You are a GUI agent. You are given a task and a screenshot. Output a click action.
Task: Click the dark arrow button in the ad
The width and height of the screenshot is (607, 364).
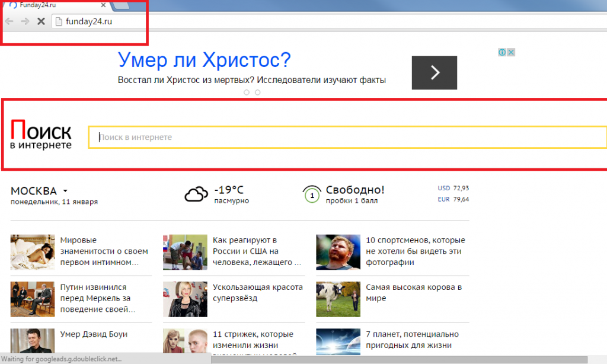point(435,72)
